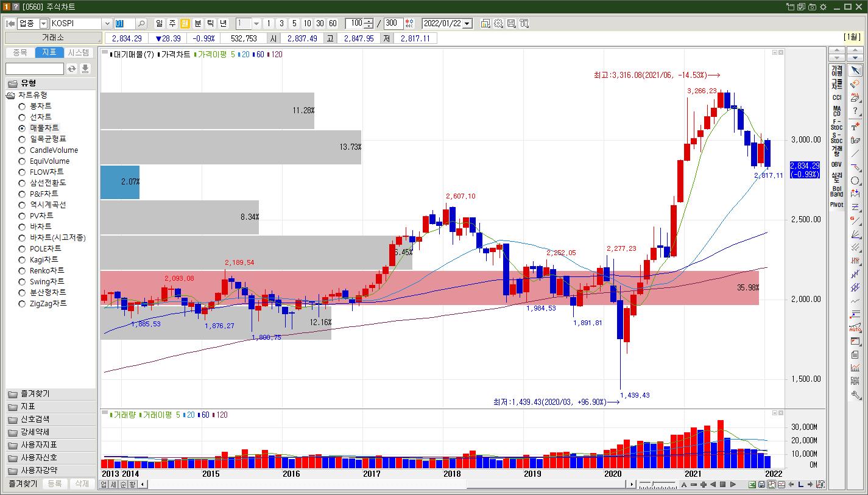Switch to the 종목 tab
868x495 pixels.
click(x=20, y=52)
